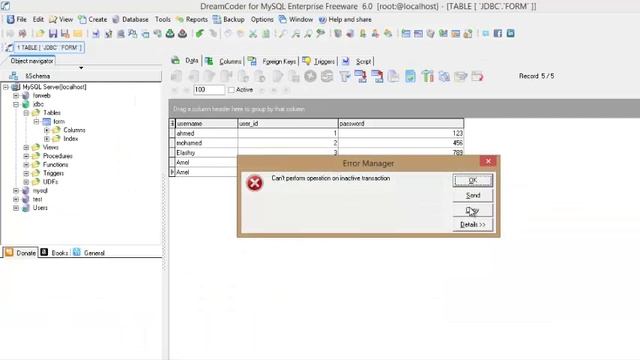Click the password cell 456

(x=401, y=143)
